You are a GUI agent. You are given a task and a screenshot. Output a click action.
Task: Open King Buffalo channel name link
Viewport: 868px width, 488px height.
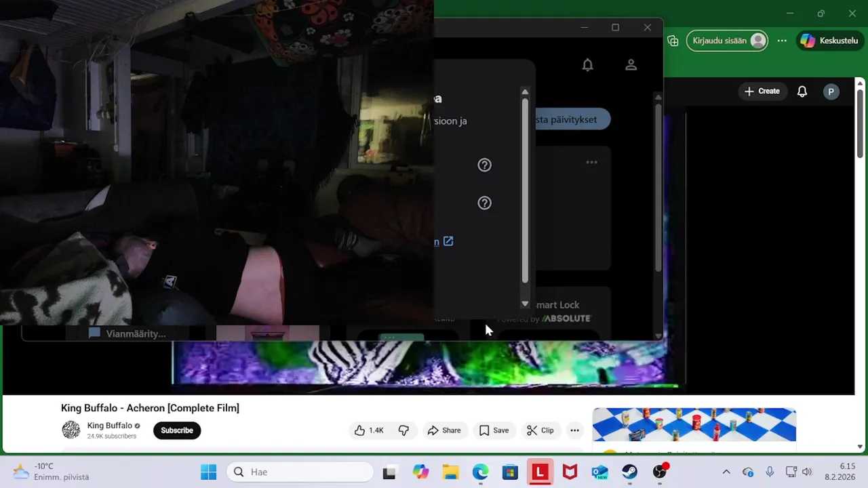pos(110,426)
